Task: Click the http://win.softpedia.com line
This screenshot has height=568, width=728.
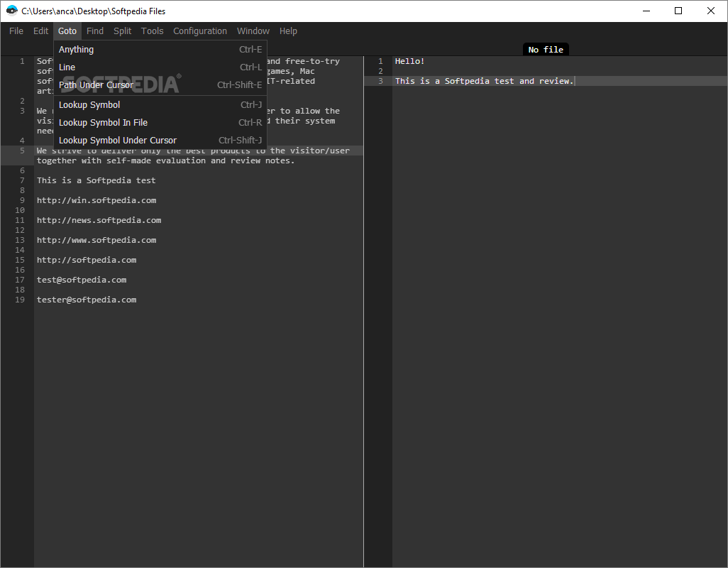Action: [96, 201]
